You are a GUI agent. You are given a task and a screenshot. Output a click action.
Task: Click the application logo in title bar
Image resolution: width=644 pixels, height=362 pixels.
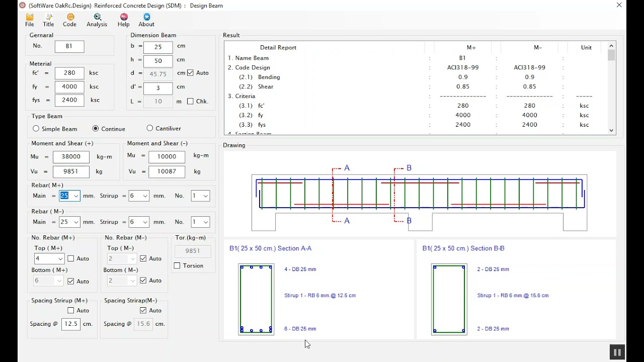click(22, 5)
